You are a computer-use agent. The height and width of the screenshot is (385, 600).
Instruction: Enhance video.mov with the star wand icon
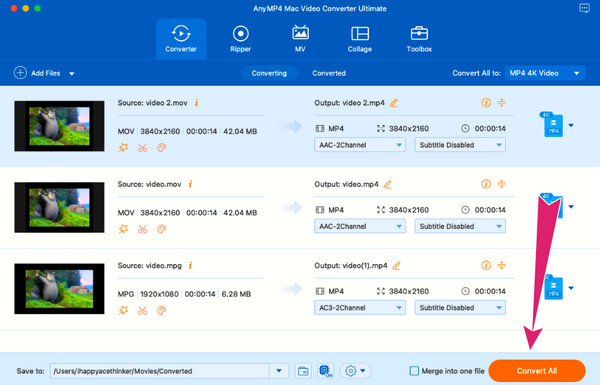pyautogui.click(x=123, y=229)
